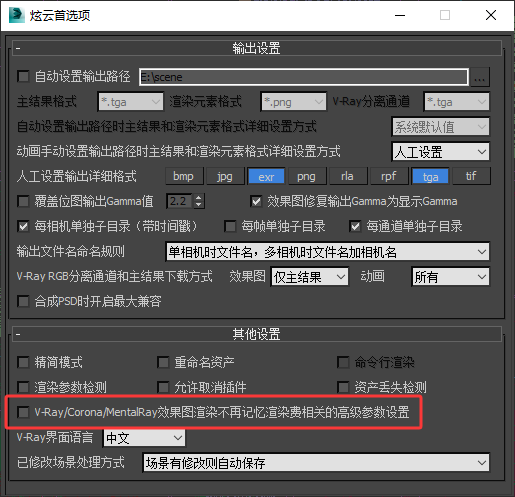Image resolution: width=515 pixels, height=497 pixels.
Task: Open 渲染元素格式 dropdown showing *.png
Action: (293, 102)
